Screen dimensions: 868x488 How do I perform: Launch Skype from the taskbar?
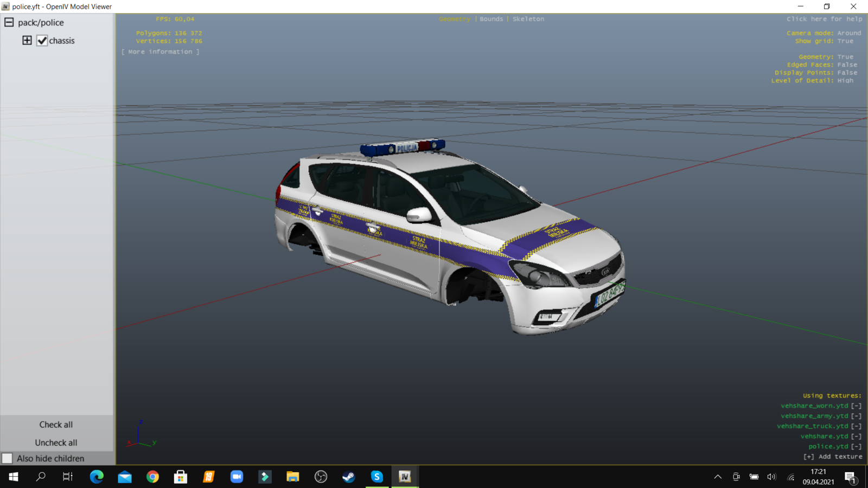376,477
